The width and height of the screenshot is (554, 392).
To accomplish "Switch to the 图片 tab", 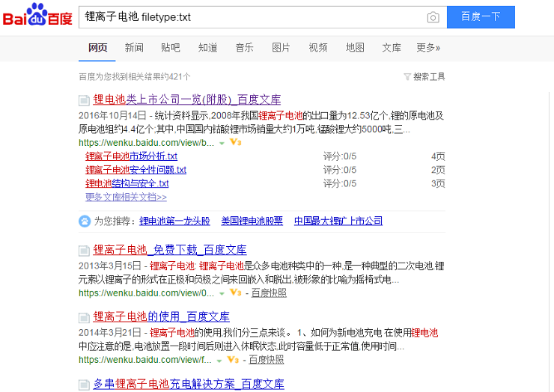I will pyautogui.click(x=281, y=47).
